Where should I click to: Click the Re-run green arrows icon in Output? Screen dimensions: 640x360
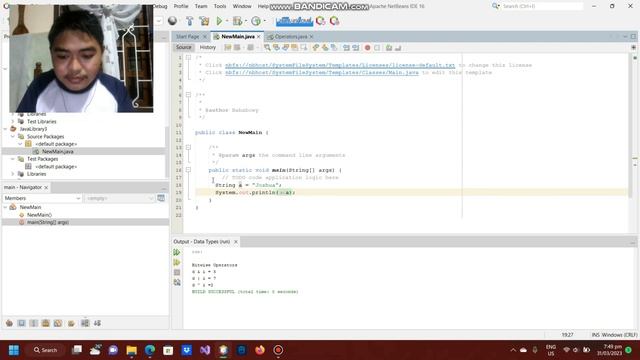click(177, 252)
